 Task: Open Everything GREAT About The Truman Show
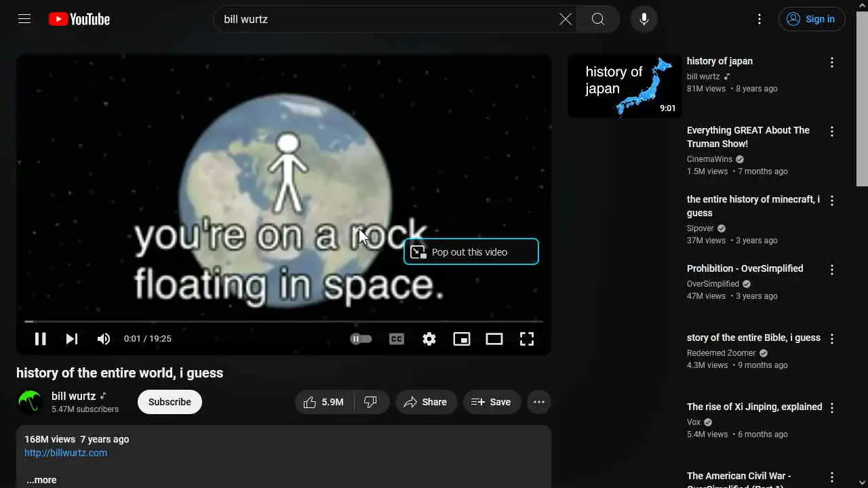point(748,137)
